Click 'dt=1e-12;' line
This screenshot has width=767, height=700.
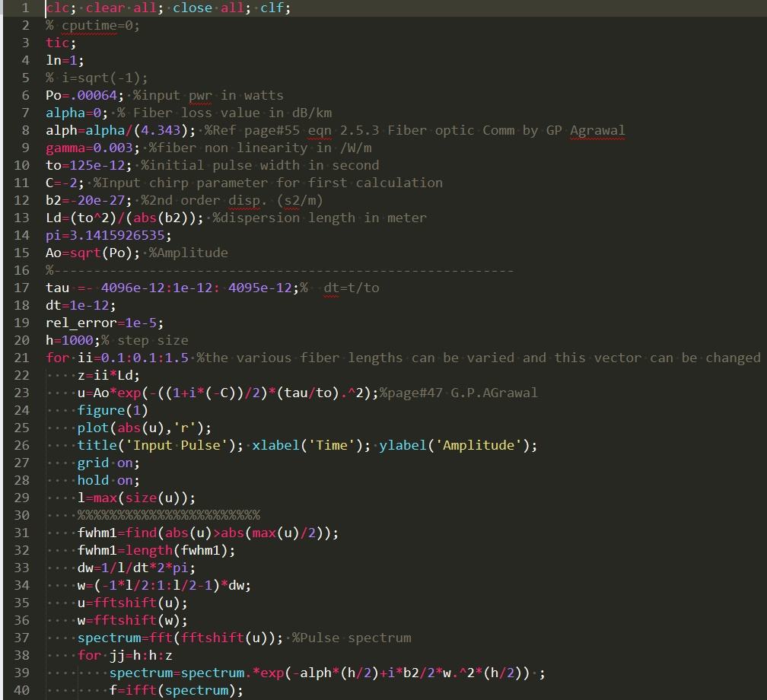pyautogui.click(x=81, y=305)
